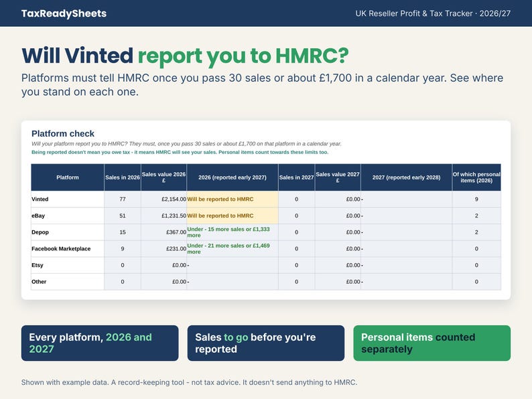The height and width of the screenshot is (399, 532).
Task: Click the 'Shown with example data' disclaimer
Action: (x=189, y=382)
